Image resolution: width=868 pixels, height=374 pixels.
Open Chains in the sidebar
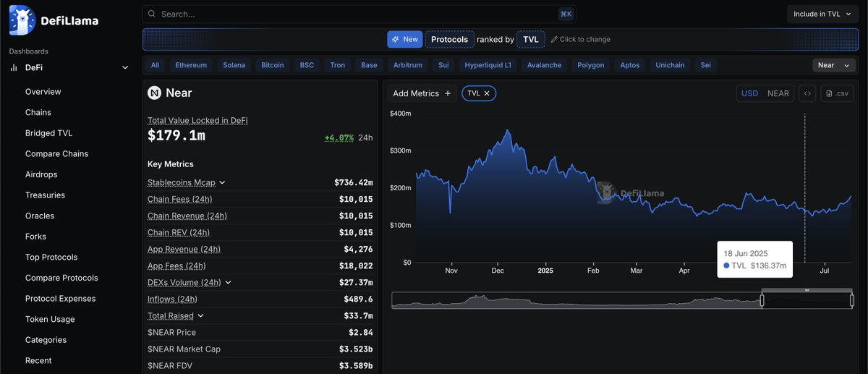click(x=38, y=113)
